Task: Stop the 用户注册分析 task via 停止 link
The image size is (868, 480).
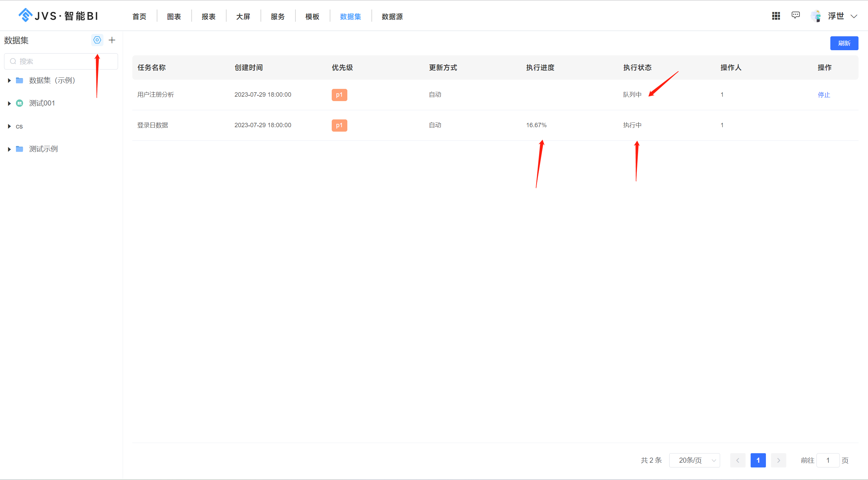Action: 824,95
